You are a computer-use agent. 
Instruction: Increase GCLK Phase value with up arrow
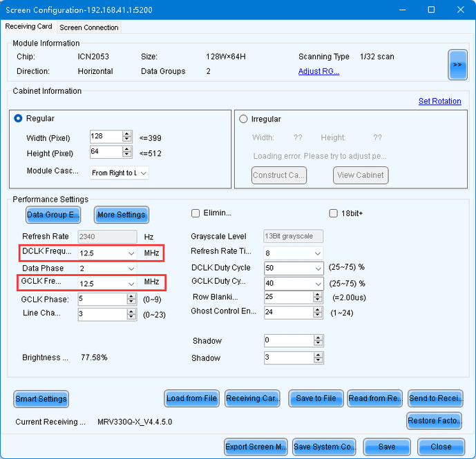(131, 296)
